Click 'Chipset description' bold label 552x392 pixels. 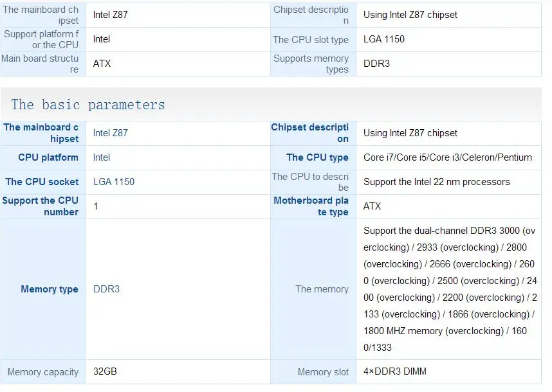pos(310,133)
